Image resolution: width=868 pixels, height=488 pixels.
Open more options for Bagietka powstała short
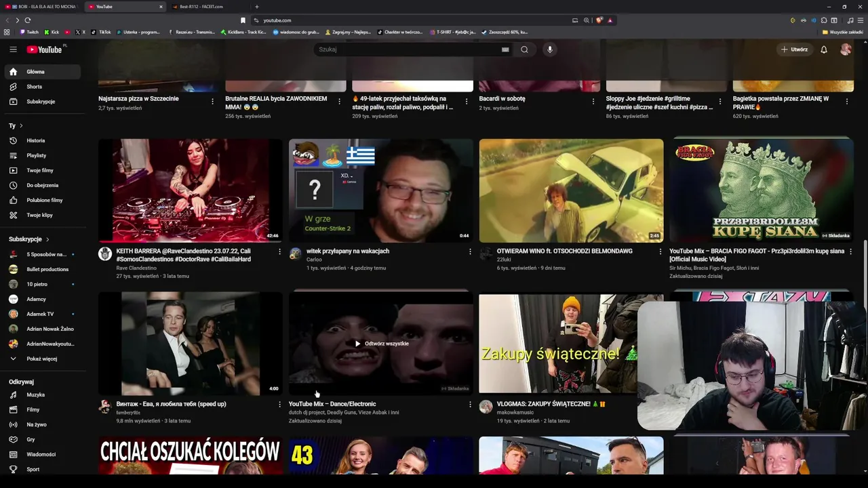(846, 102)
